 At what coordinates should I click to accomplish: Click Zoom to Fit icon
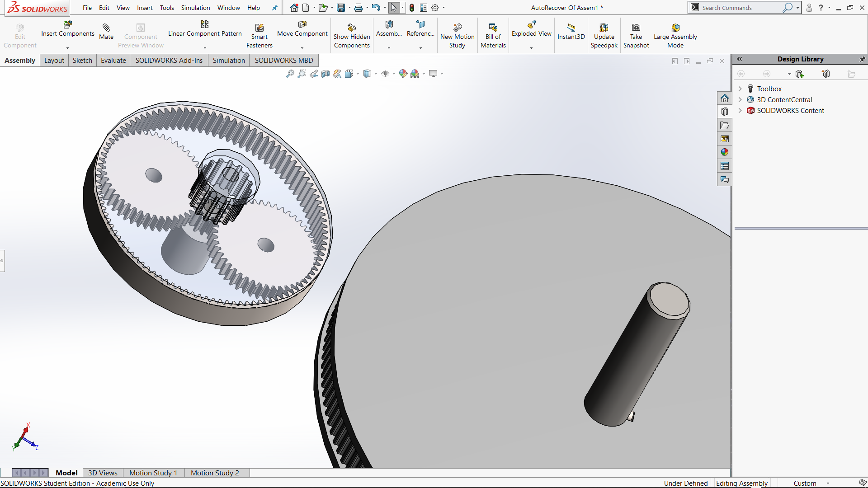coord(290,74)
